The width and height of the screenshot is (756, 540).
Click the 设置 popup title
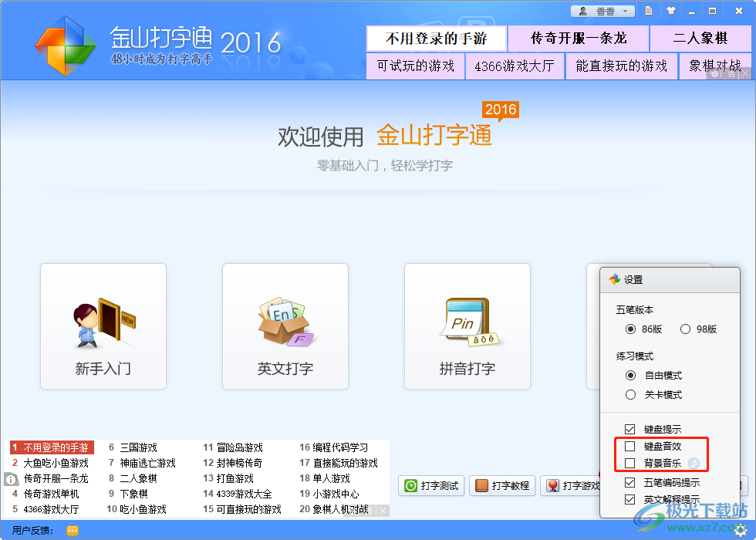[633, 279]
